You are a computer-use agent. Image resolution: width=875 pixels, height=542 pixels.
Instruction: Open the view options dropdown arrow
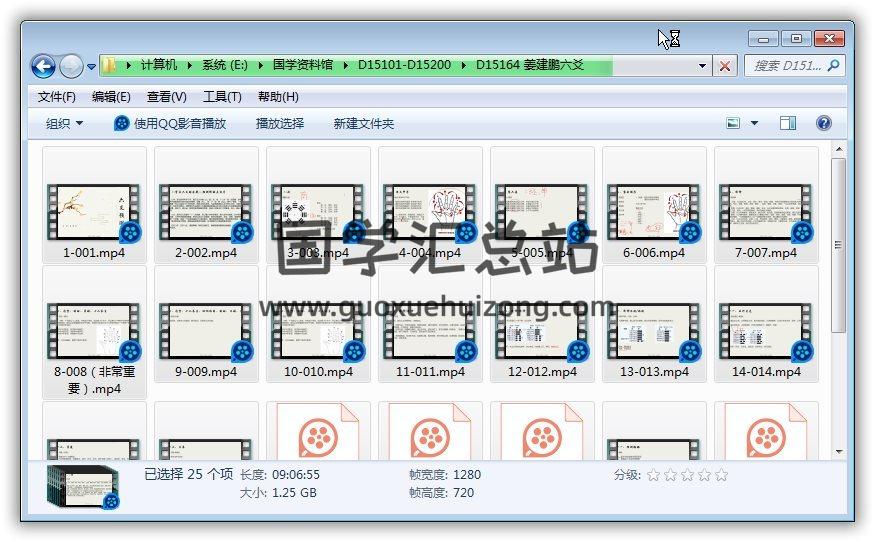point(754,123)
